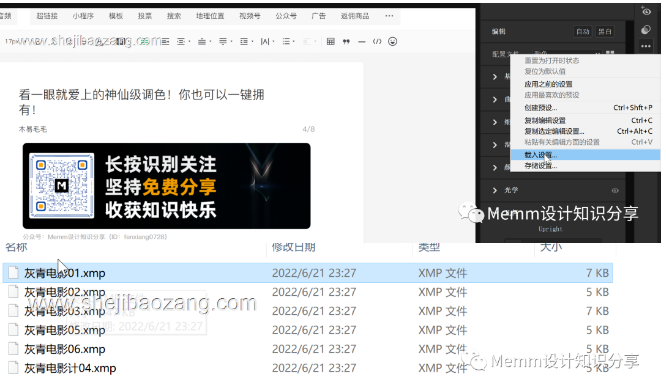Image resolution: width=666 pixels, height=381 pixels.
Task: Click the letter-spacing [A] icon
Action: point(265,41)
